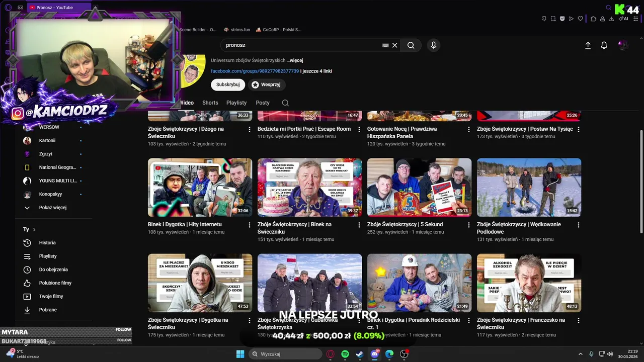Screen dimensions: 644x362
Task: Start voice search with the microphone icon
Action: (434, 45)
